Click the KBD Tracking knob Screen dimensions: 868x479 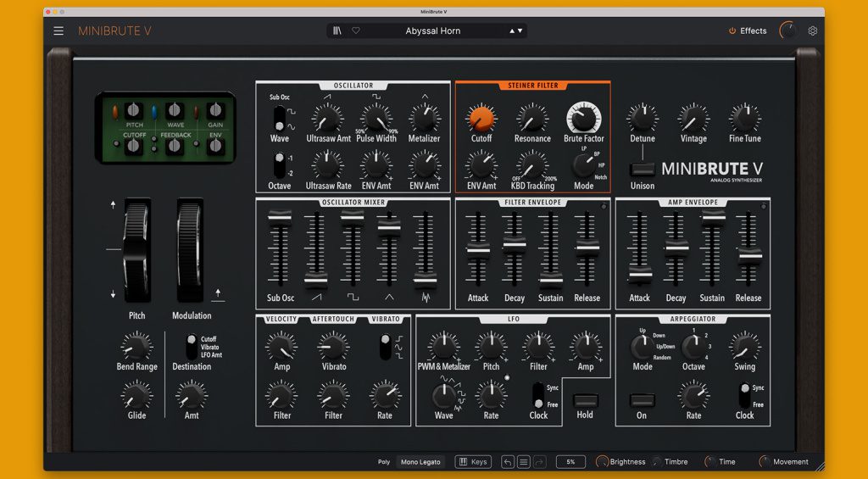[532, 165]
